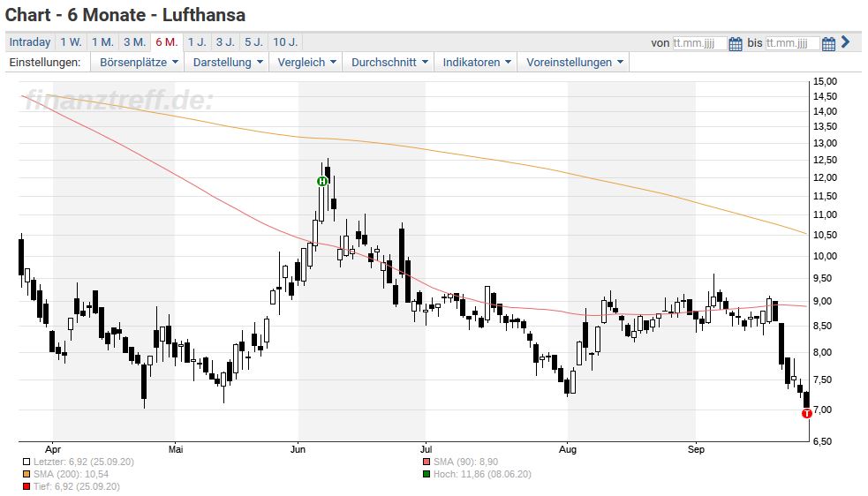Click 'SMA (90): 8,90' legend text
The image size is (868, 496).
point(465,462)
